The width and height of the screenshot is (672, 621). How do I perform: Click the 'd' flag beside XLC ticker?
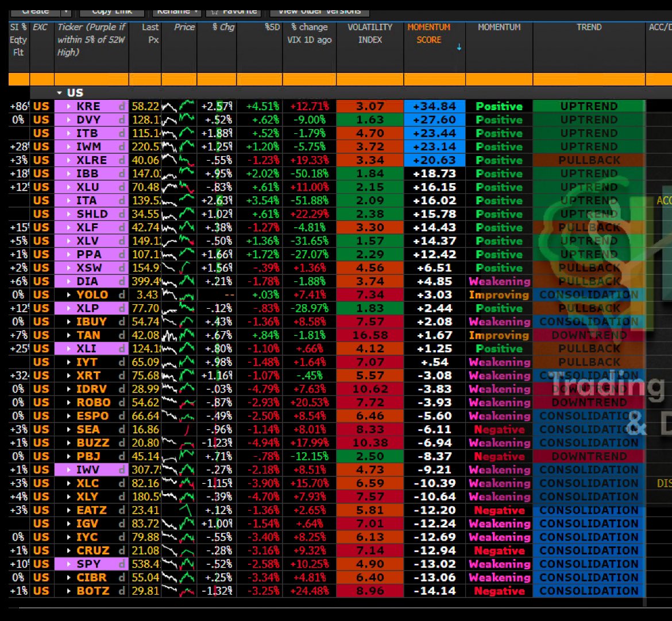coord(122,483)
